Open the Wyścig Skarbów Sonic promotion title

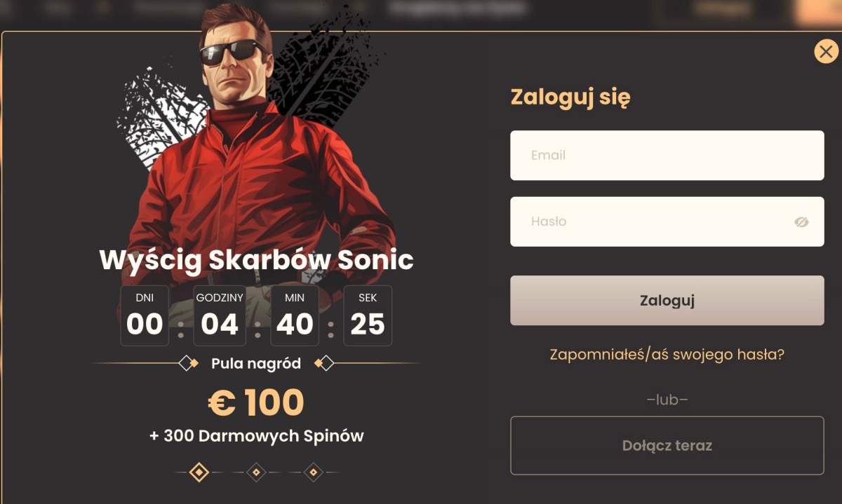click(257, 260)
